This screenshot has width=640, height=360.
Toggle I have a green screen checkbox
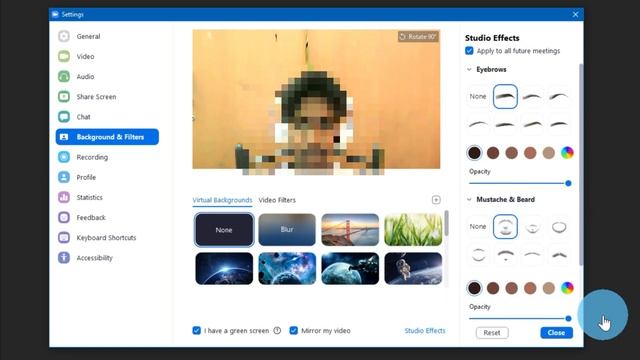tap(196, 330)
